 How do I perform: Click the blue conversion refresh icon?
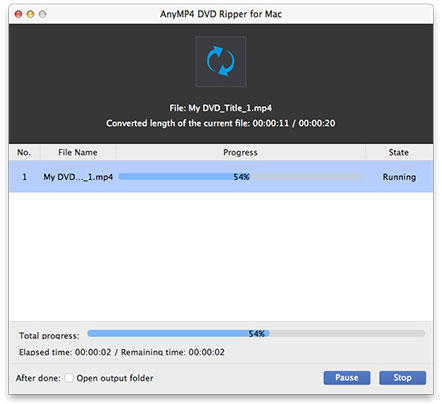tap(221, 61)
